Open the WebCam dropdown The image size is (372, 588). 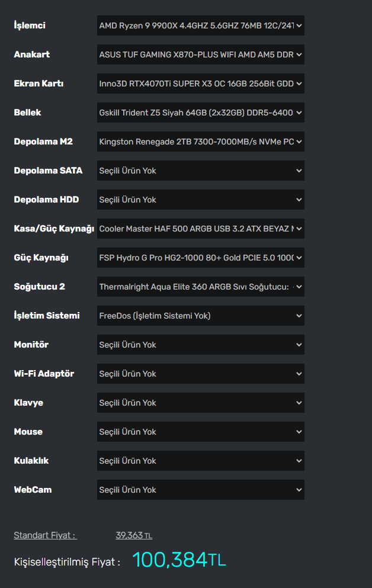click(200, 490)
